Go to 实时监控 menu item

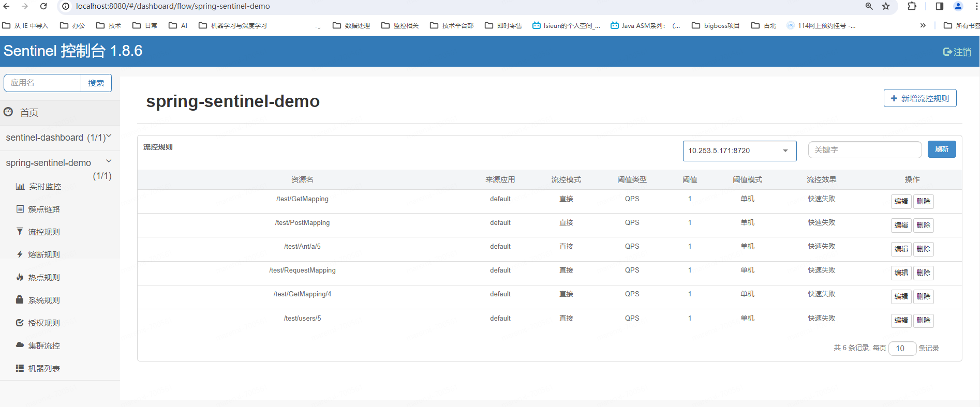45,186
